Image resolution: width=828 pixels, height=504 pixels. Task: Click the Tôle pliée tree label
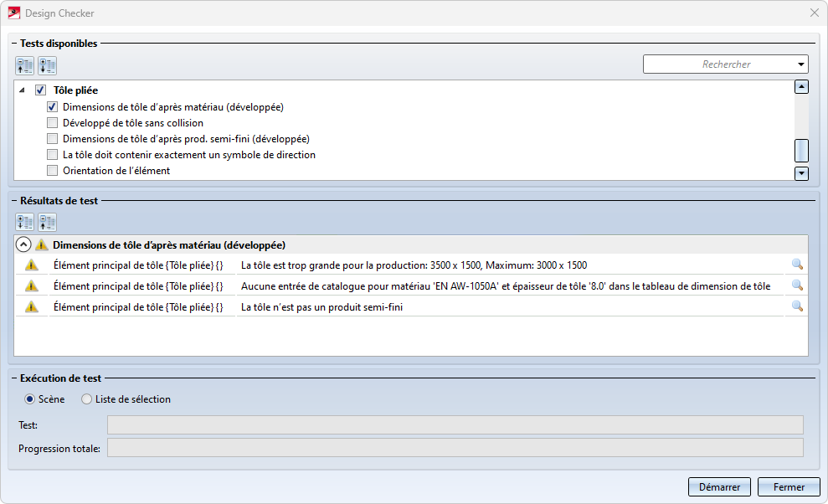point(75,90)
